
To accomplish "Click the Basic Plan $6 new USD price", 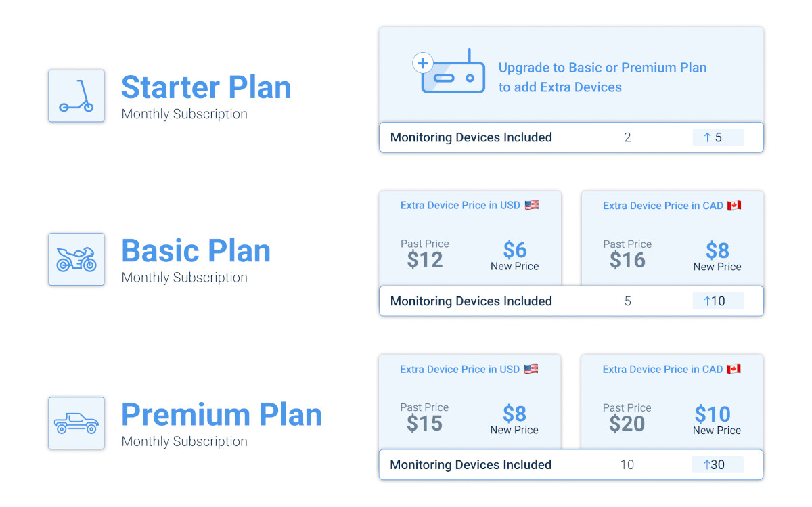I will [x=515, y=250].
